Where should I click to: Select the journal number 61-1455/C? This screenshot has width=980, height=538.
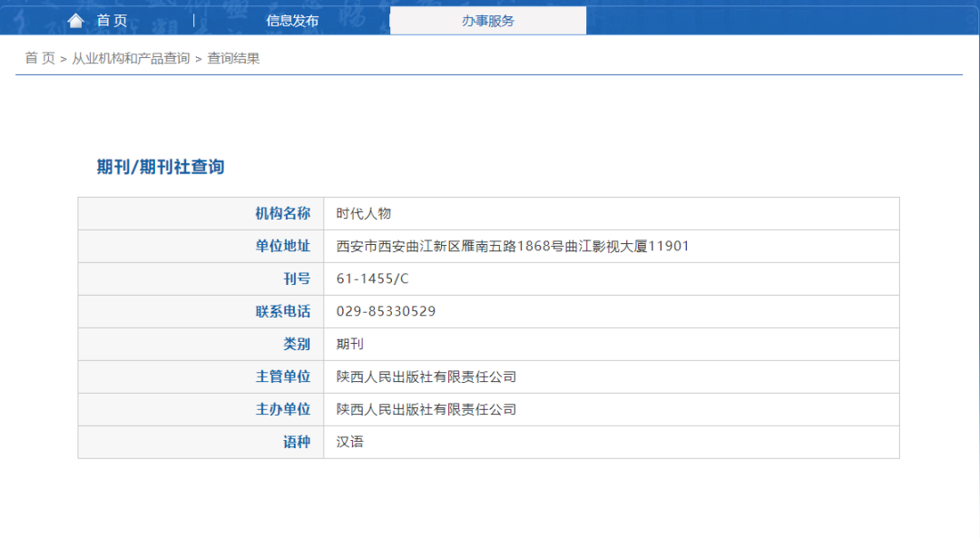(373, 279)
